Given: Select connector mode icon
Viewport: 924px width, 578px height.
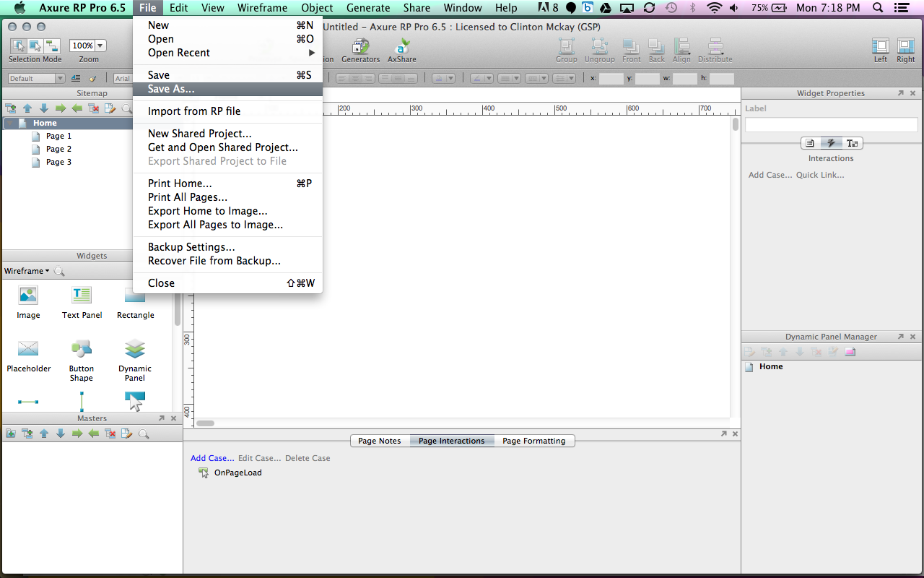Looking at the screenshot, I should pos(52,46).
